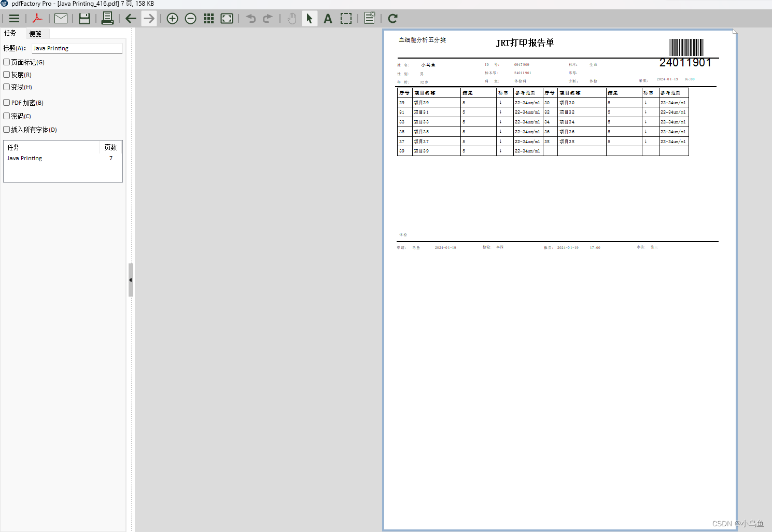Save the PDF with floppy disk icon
This screenshot has width=772, height=532.
(x=85, y=19)
